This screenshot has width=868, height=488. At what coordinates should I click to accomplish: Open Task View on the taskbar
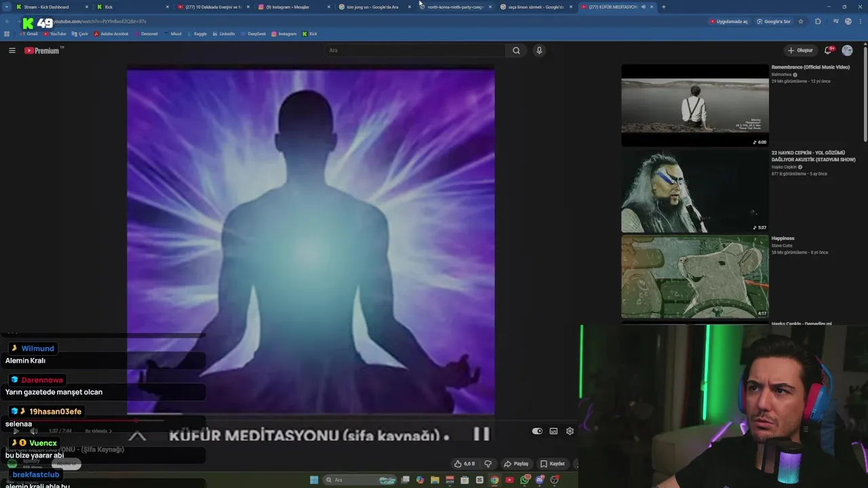click(405, 480)
